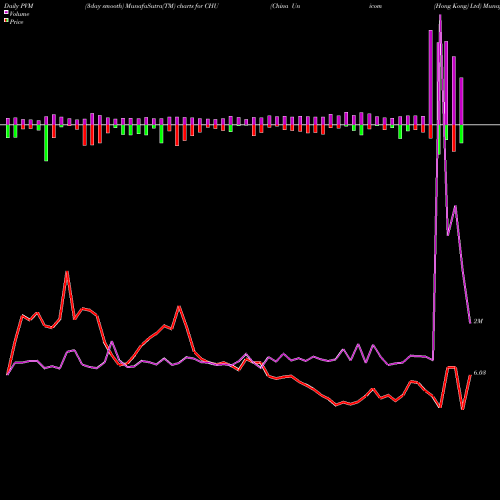The image size is (500, 500).
Task: Click the '6.63' price end label
Action: 480,373
